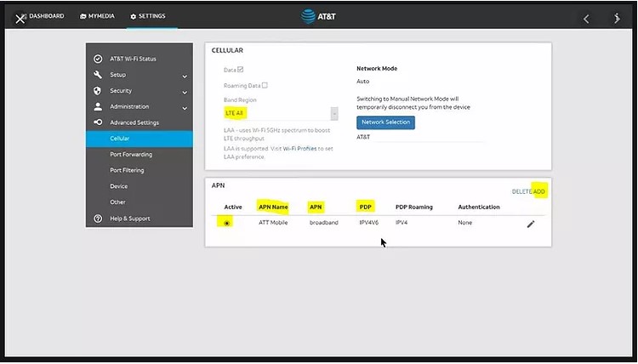This screenshot has width=638, height=364.
Task: Click the Help & Support question icon
Action: pos(98,219)
